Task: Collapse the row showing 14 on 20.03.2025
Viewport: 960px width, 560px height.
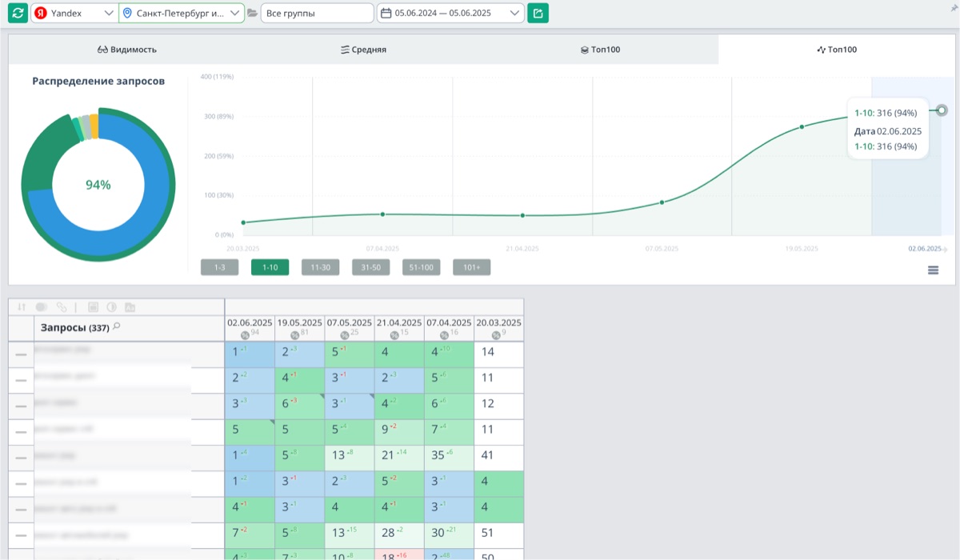Action: (x=21, y=354)
